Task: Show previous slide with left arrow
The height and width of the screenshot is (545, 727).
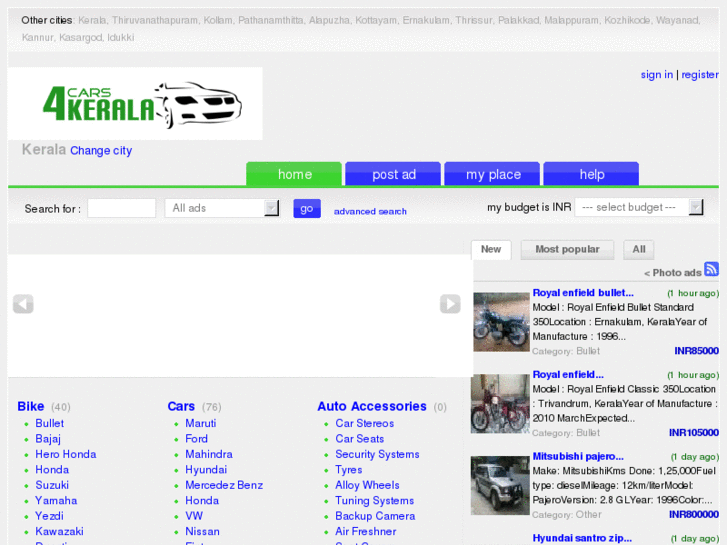Action: pyautogui.click(x=23, y=304)
